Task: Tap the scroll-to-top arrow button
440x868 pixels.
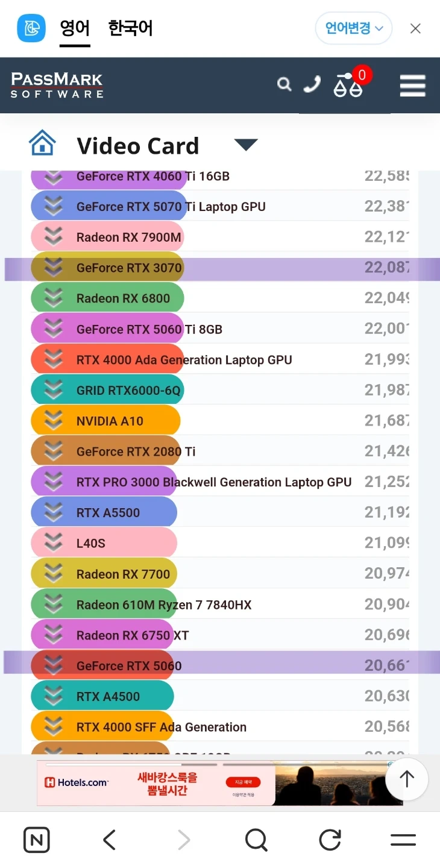Action: click(x=407, y=779)
